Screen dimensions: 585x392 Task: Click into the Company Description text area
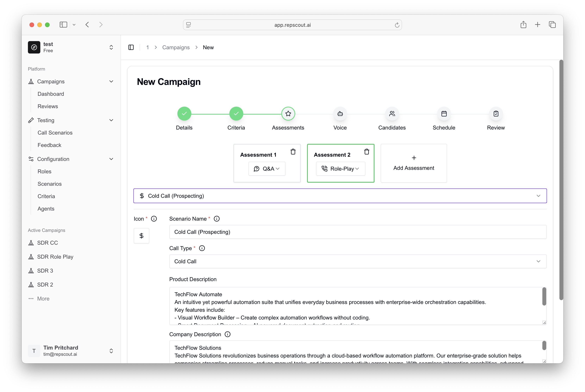(x=358, y=352)
